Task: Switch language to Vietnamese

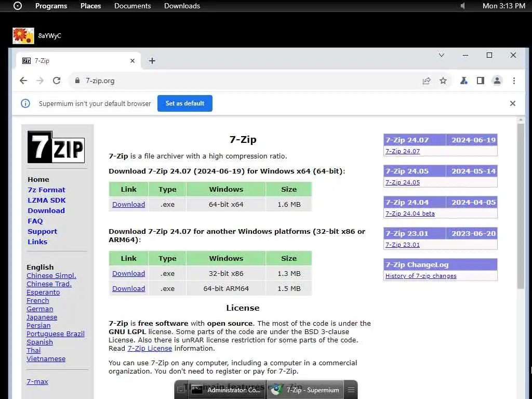Action: [x=46, y=359]
